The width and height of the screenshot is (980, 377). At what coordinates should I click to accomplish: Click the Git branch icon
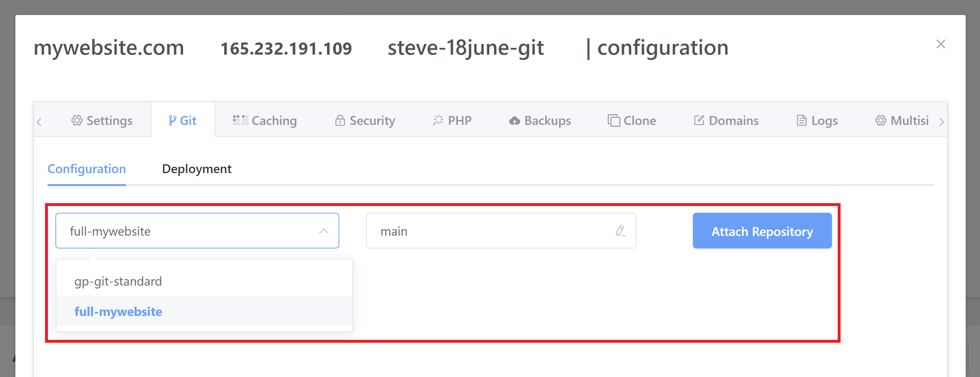[172, 120]
